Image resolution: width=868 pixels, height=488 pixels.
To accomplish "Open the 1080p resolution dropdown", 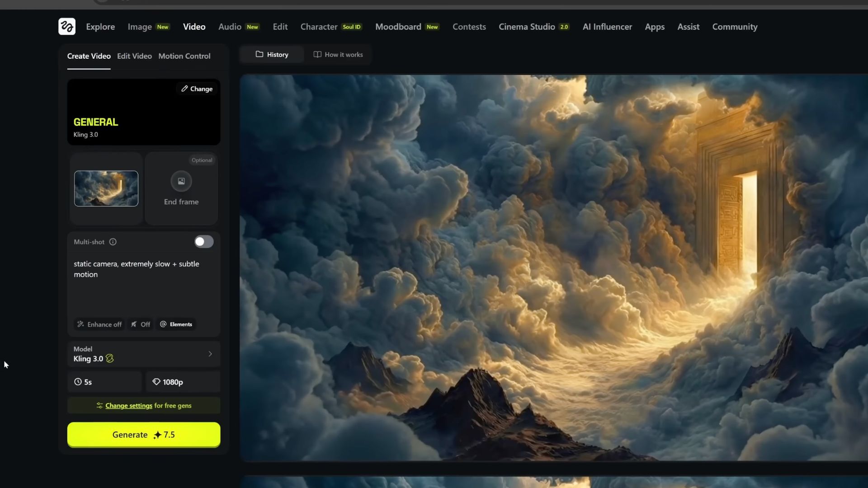I will coord(183,382).
